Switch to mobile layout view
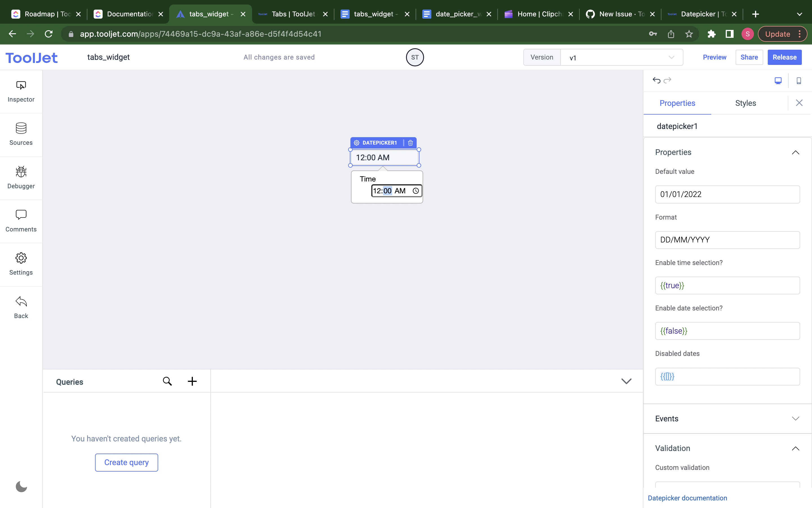 pos(798,81)
